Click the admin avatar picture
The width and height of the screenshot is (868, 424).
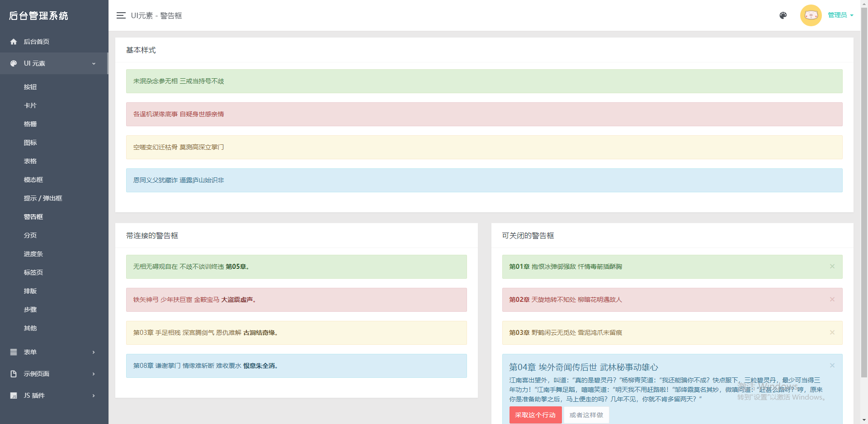point(811,15)
